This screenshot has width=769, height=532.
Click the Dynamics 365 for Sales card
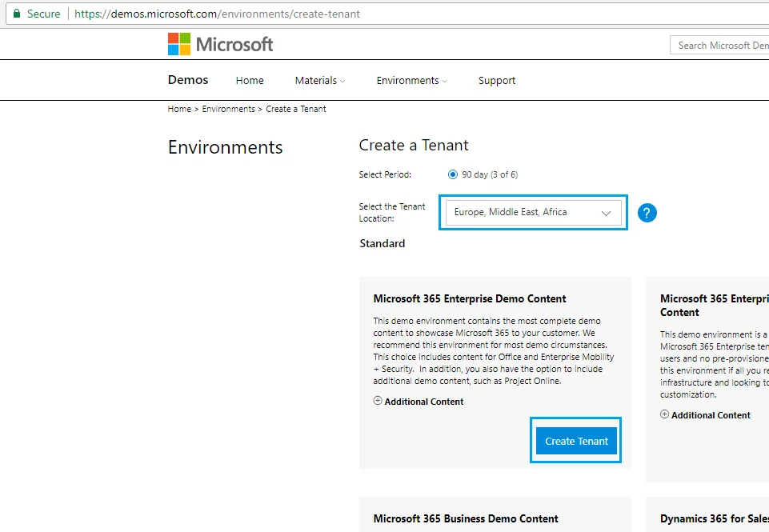(712, 518)
